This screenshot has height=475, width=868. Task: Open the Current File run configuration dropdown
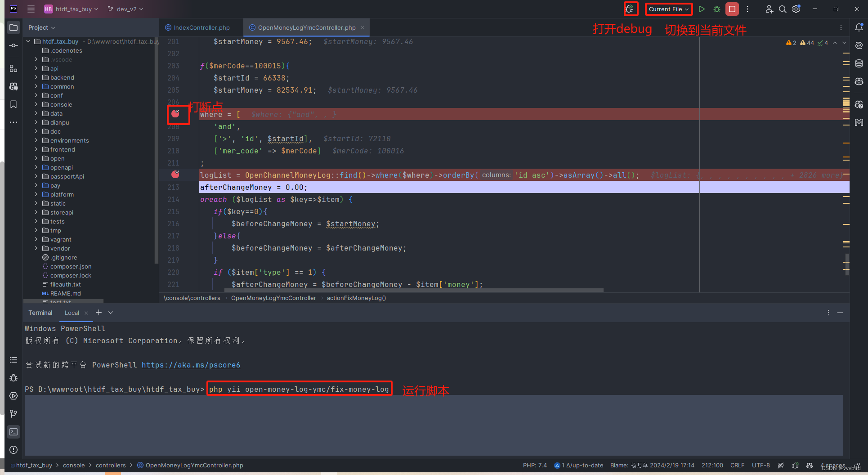pos(668,9)
